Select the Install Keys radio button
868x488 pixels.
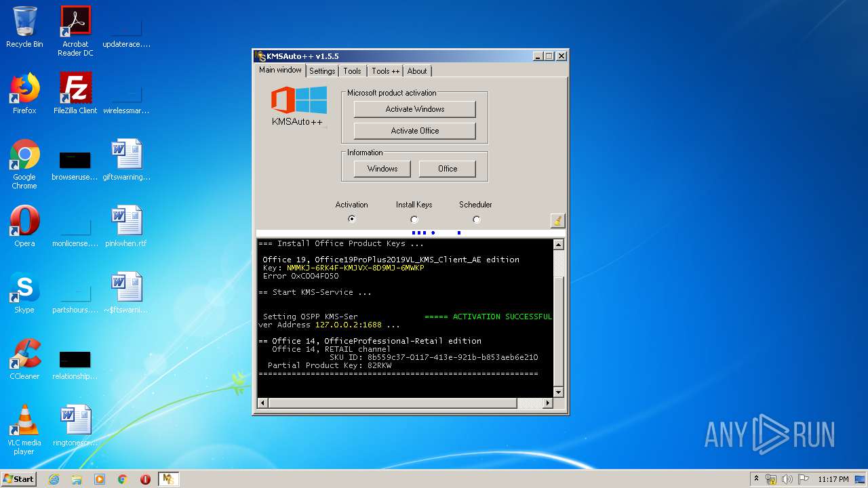pyautogui.click(x=414, y=219)
